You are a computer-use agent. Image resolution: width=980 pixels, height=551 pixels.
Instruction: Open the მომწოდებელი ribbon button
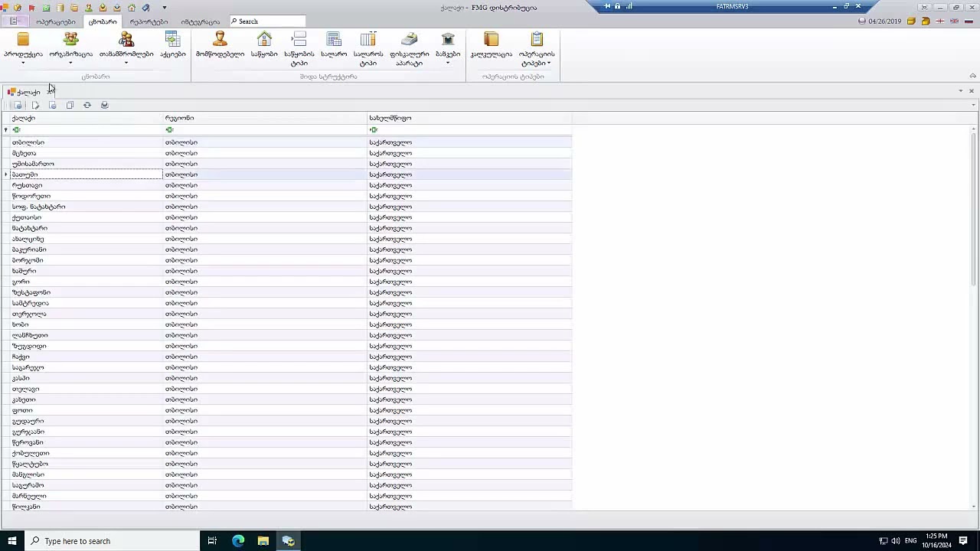(x=220, y=46)
